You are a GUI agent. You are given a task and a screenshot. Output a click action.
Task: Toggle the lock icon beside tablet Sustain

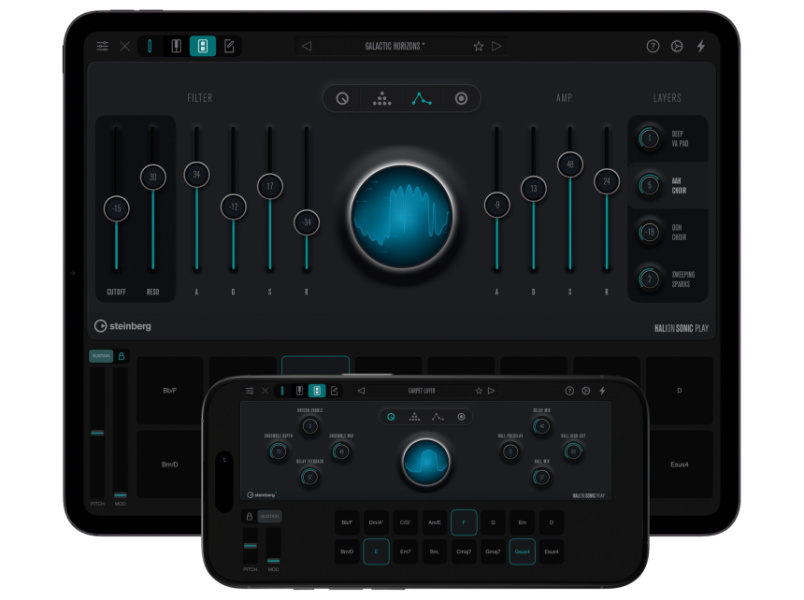(122, 356)
